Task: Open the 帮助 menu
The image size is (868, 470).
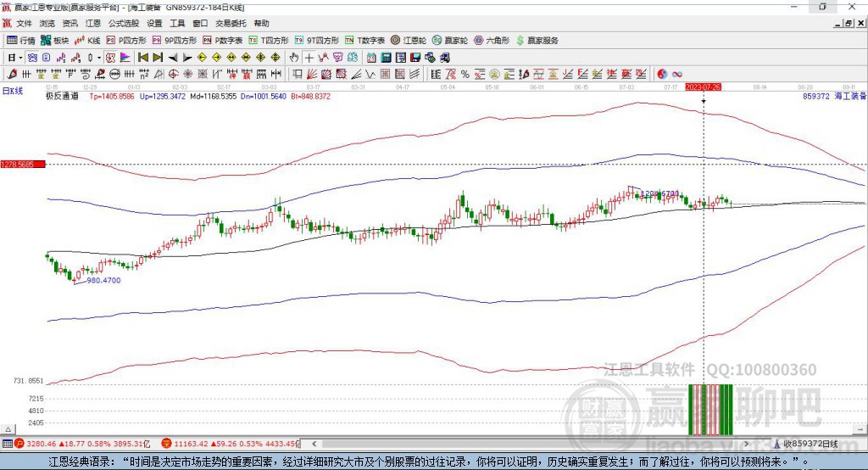Action: coord(261,23)
